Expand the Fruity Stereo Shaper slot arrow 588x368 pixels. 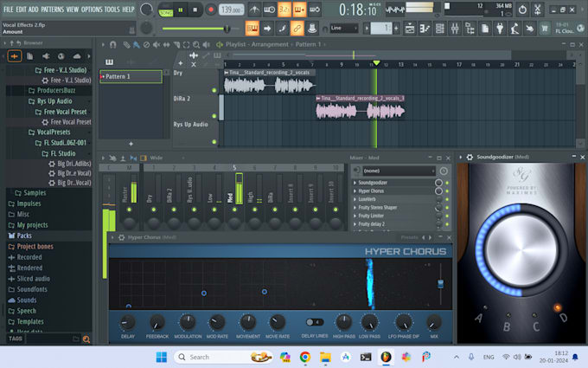coord(355,208)
